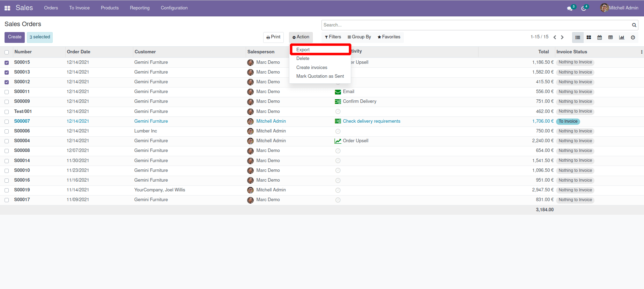Click Mitchell Admin avatar in top bar
Image resolution: width=644 pixels, height=289 pixels.
[604, 8]
